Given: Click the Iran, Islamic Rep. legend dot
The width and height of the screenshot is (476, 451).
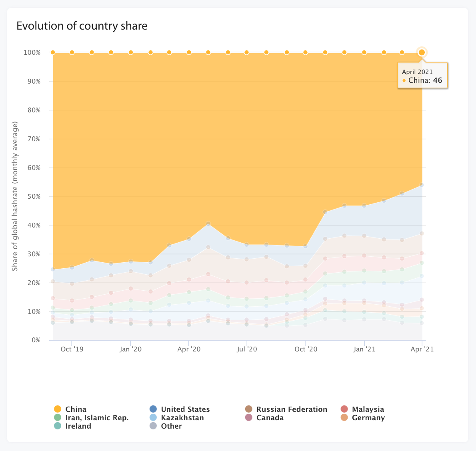Looking at the screenshot, I should click(57, 418).
